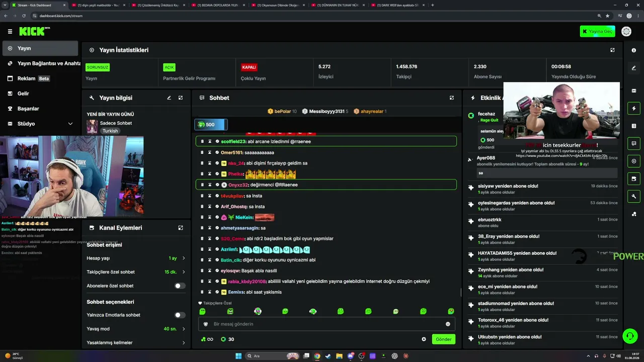644x362 pixels.
Task: Open the Başarılar page
Action: [40, 109]
